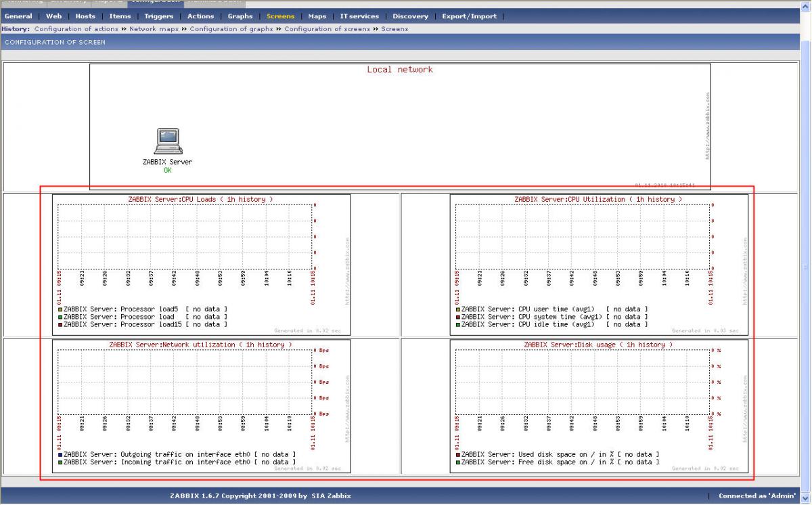Follow the Configuration of actions history link
812x505 pixels.
76,29
